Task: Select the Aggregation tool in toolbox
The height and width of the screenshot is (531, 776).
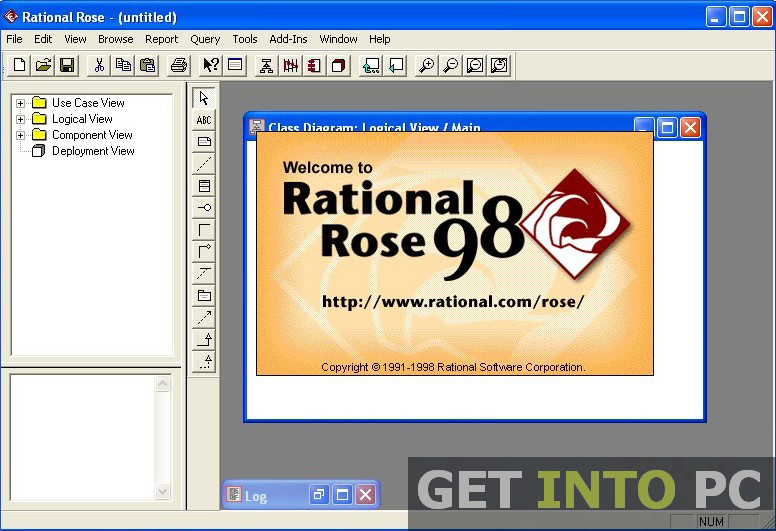Action: pyautogui.click(x=204, y=251)
